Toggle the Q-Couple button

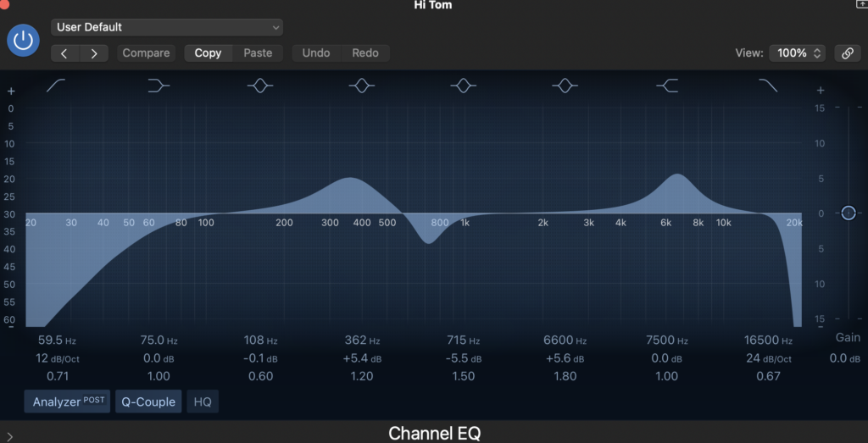coord(148,401)
